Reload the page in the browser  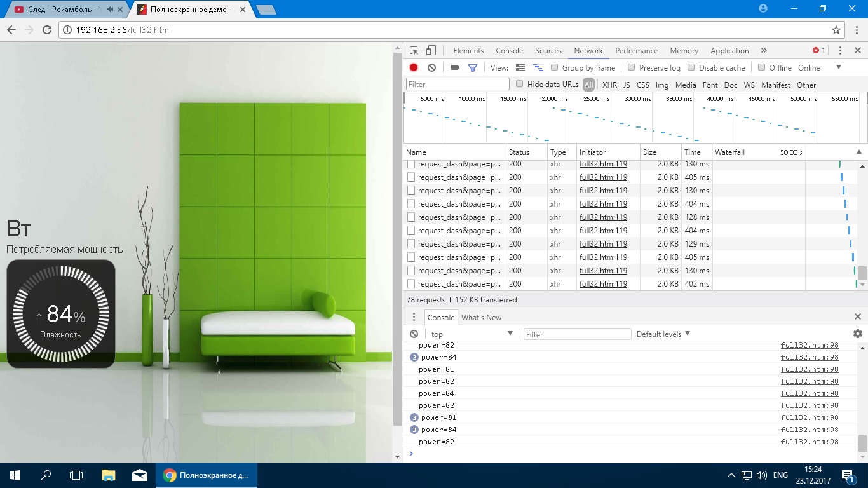pyautogui.click(x=46, y=30)
